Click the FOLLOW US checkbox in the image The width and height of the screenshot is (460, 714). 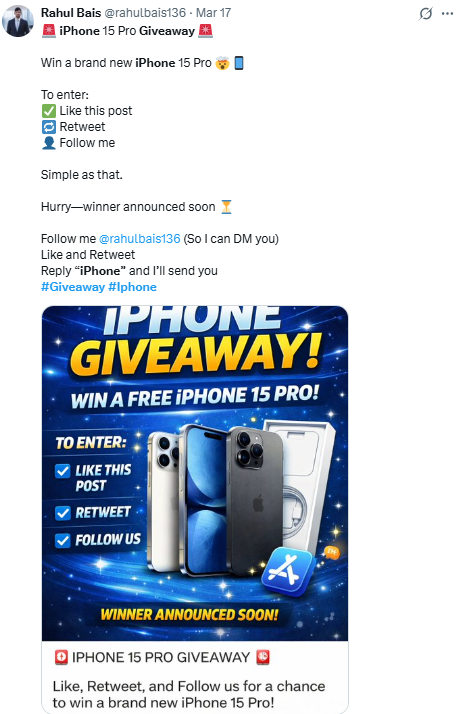click(62, 541)
